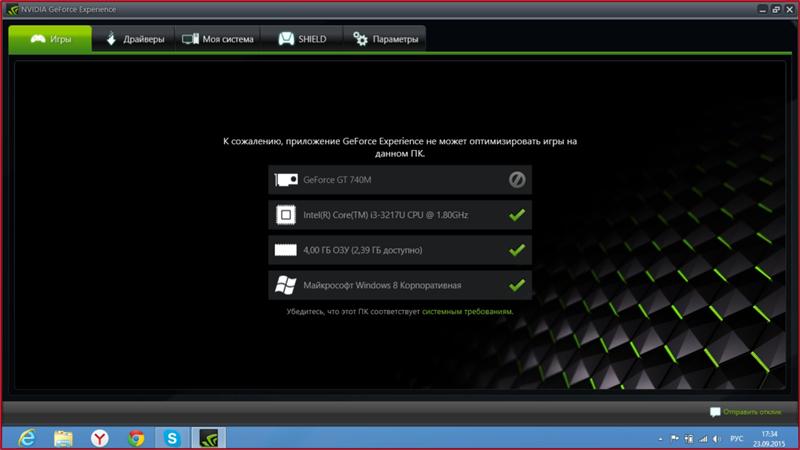Click the Windows logo icon in OS row
The width and height of the screenshot is (800, 450).
tap(286, 285)
